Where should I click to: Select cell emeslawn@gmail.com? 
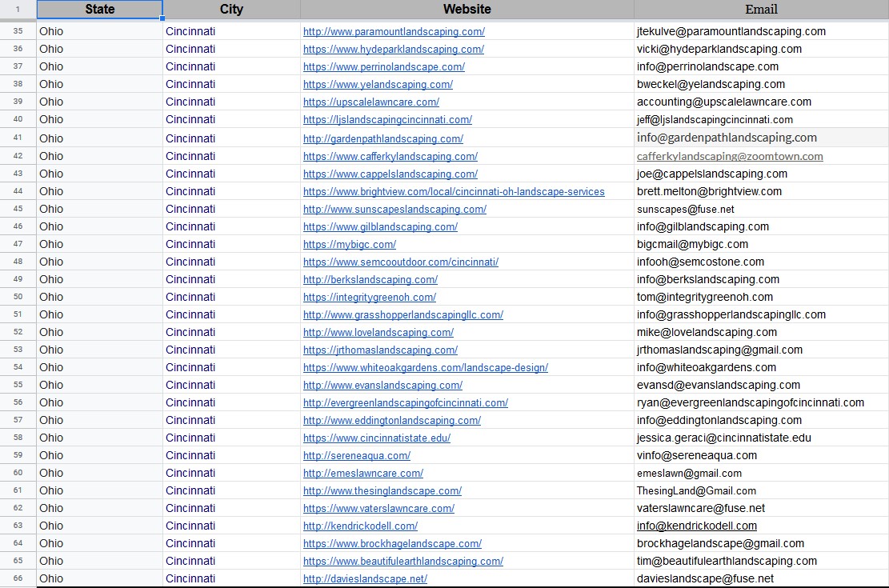(762, 472)
